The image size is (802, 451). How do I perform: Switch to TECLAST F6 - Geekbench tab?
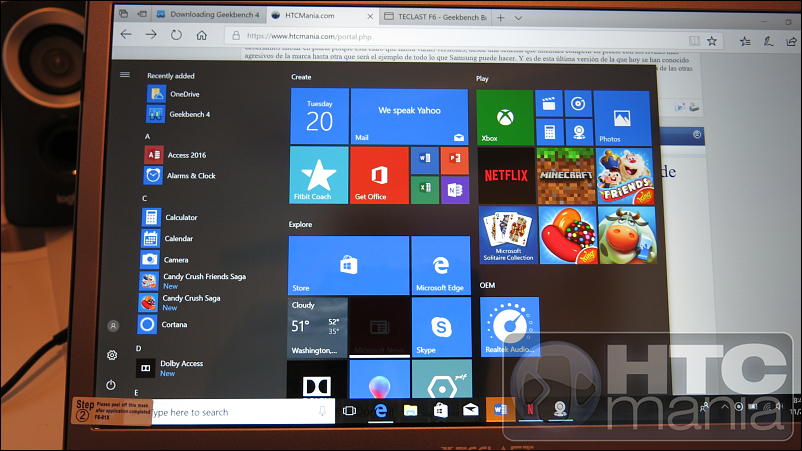click(436, 17)
